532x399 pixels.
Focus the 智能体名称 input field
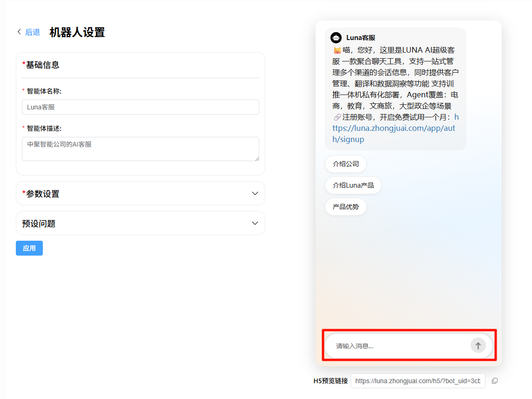(x=141, y=107)
